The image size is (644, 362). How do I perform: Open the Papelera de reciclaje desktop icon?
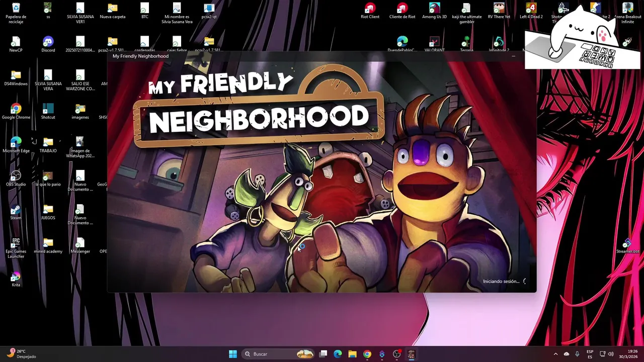[16, 14]
